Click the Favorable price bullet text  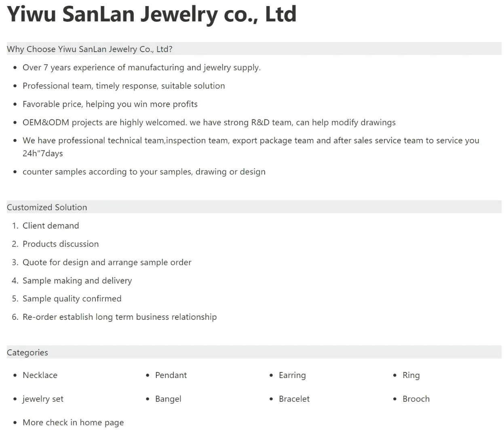[110, 104]
